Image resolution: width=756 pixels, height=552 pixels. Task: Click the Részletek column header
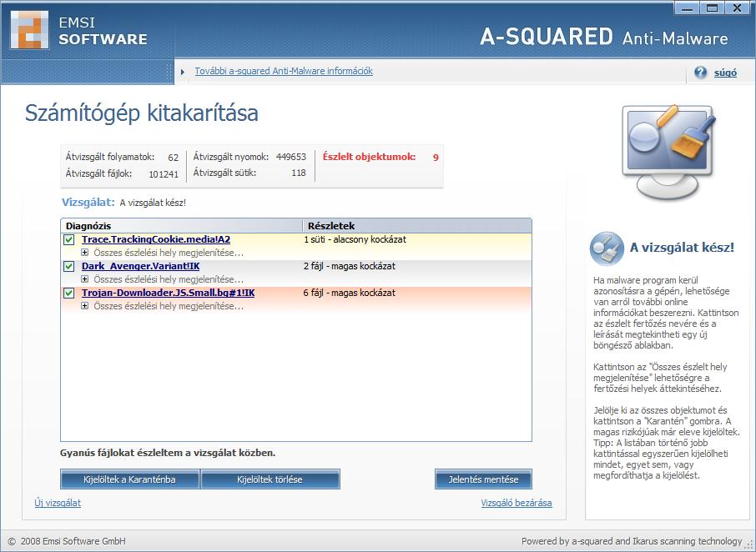click(416, 226)
